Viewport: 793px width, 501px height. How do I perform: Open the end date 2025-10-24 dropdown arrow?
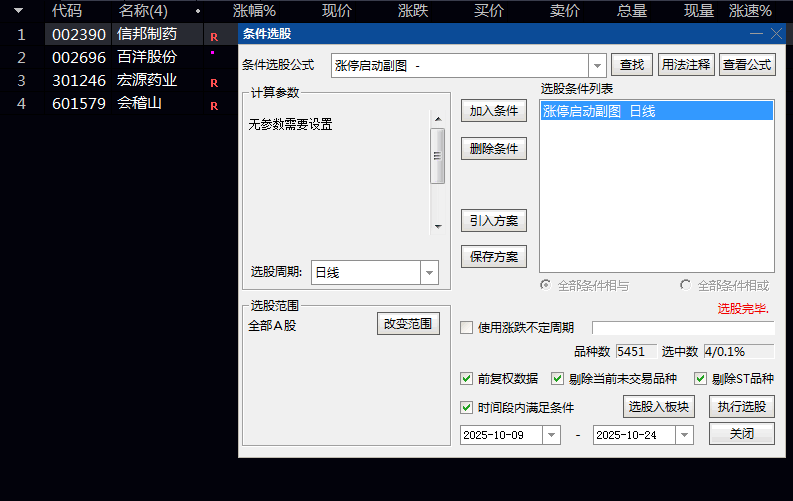point(684,435)
